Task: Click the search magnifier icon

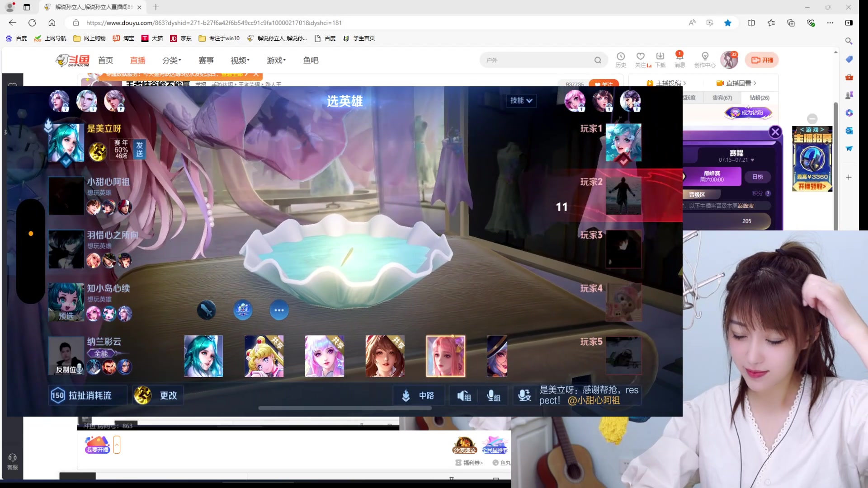Action: pyautogui.click(x=598, y=60)
